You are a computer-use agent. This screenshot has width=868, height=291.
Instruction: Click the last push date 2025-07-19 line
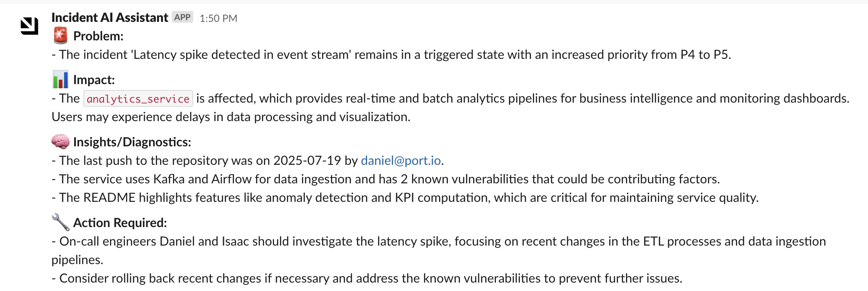click(x=248, y=161)
